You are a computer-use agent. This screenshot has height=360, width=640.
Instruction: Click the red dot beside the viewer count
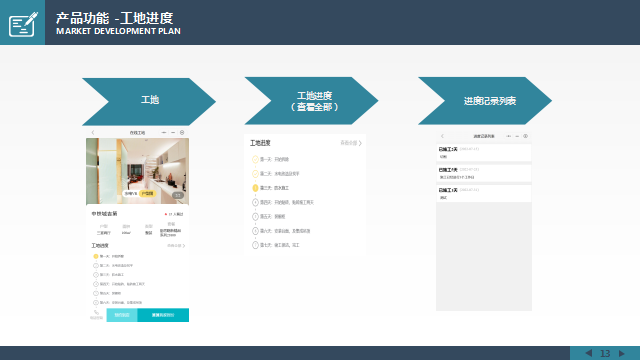[166, 214]
